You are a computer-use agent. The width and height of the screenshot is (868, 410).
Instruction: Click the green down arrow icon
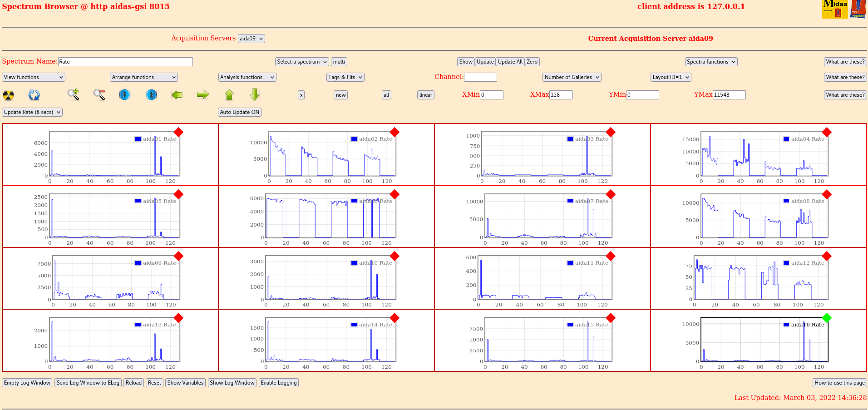coord(255,94)
